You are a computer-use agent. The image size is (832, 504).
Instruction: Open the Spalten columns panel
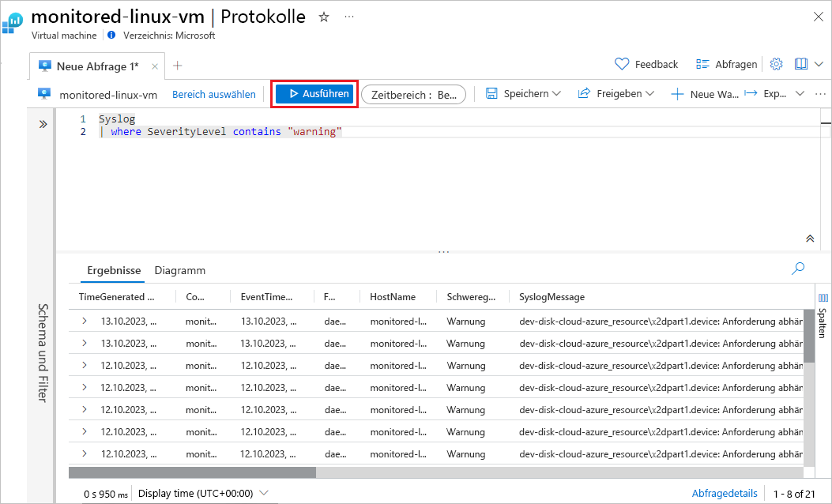tap(823, 315)
